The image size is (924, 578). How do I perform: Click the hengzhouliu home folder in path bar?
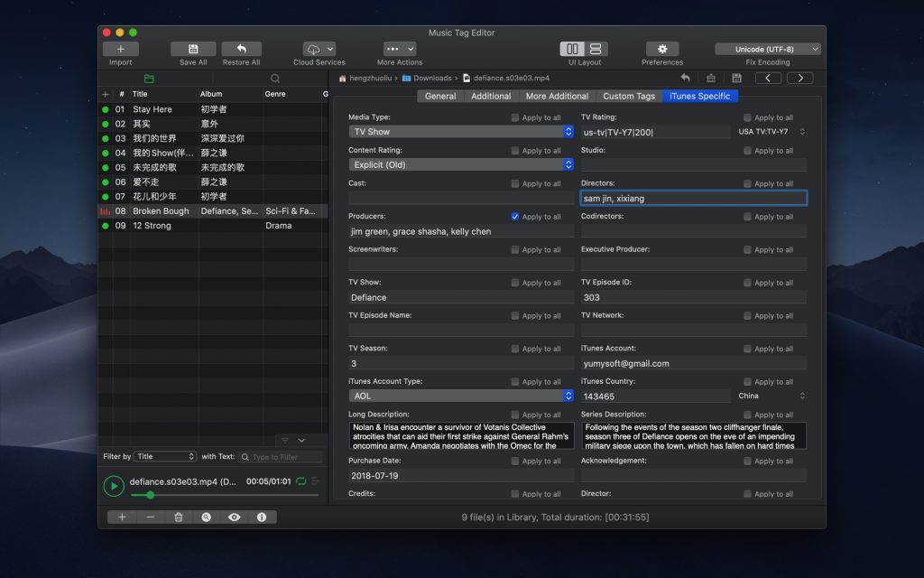(365, 78)
